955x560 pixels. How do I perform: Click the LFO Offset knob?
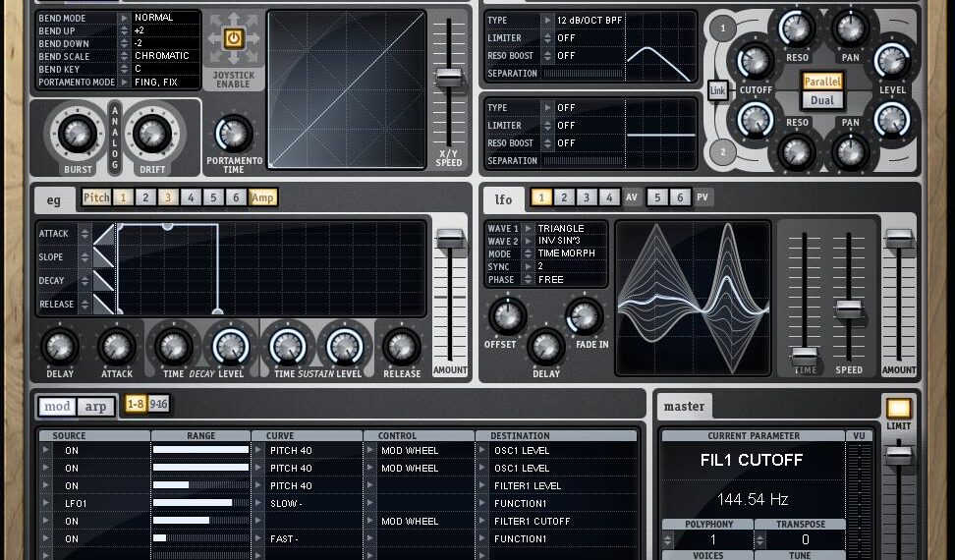click(x=507, y=316)
